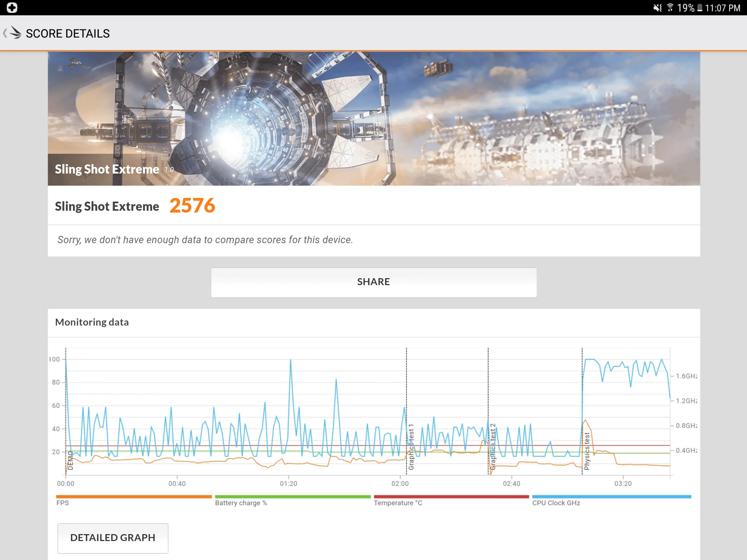Image resolution: width=747 pixels, height=560 pixels.
Task: Click the banner's Sling Shot Extreme 1.0 caption
Action: [114, 170]
